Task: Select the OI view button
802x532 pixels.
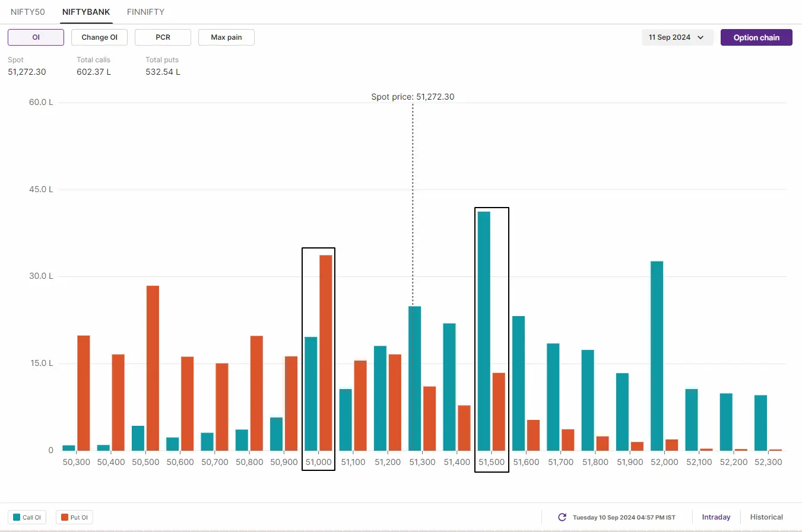Action: (36, 37)
